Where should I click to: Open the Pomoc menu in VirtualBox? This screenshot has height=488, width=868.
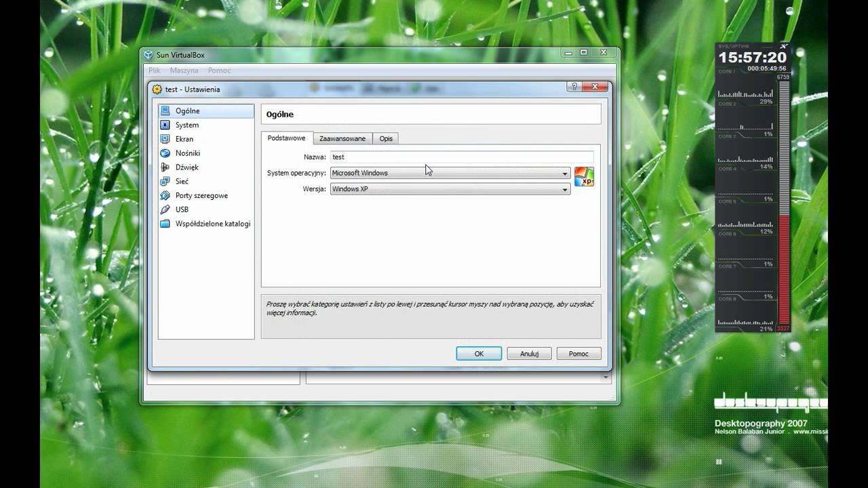click(x=219, y=70)
